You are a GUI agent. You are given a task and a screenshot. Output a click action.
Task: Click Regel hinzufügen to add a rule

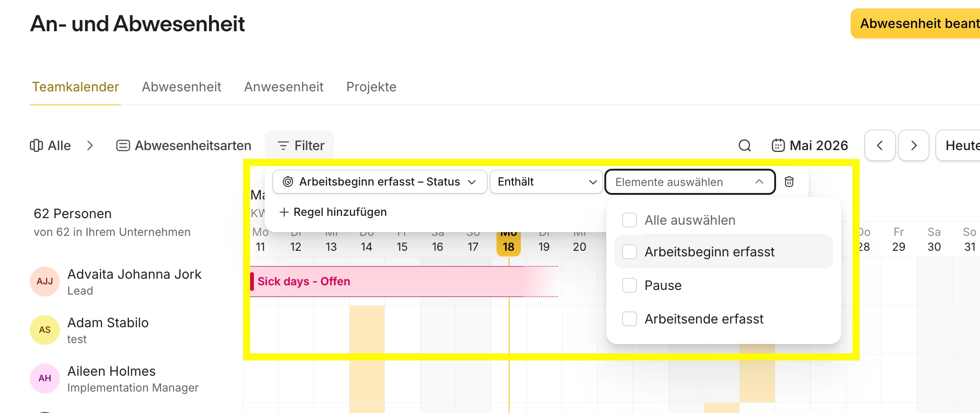pos(333,212)
